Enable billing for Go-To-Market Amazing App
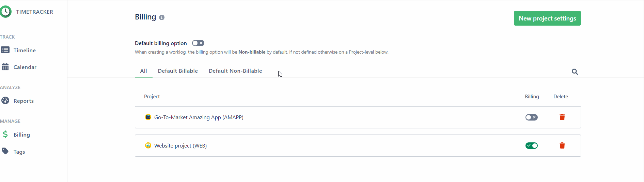Screen dimensions: 644x182 pyautogui.click(x=531, y=117)
